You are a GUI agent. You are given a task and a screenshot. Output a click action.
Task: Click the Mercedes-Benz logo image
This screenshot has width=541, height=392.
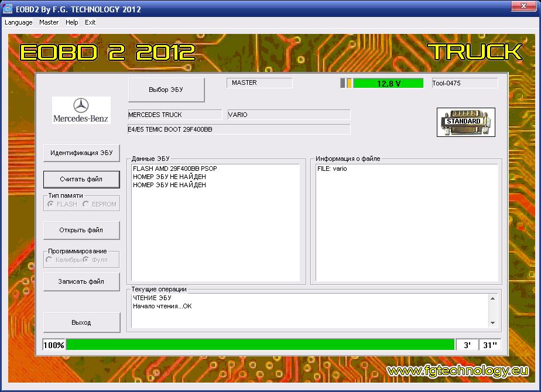pyautogui.click(x=81, y=110)
